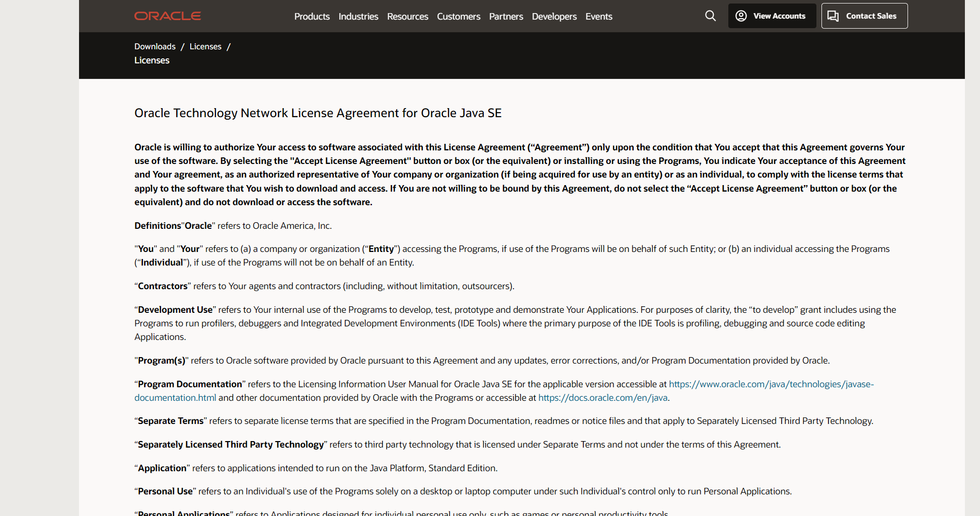Viewport: 980px width, 516px height.
Task: Click the bold "Entity" term
Action: 381,249
